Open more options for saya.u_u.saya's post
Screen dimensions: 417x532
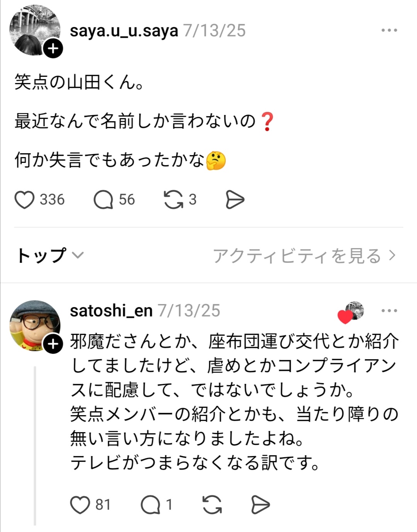389,30
